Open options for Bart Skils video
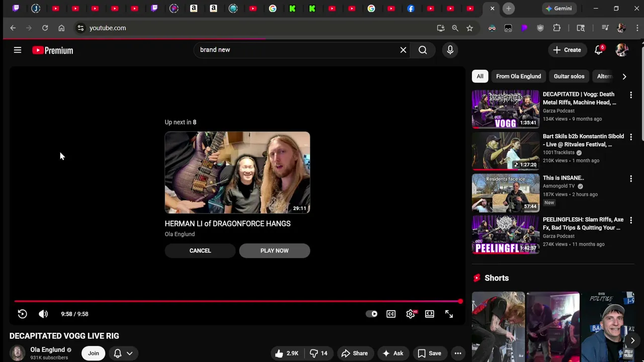 631,137
